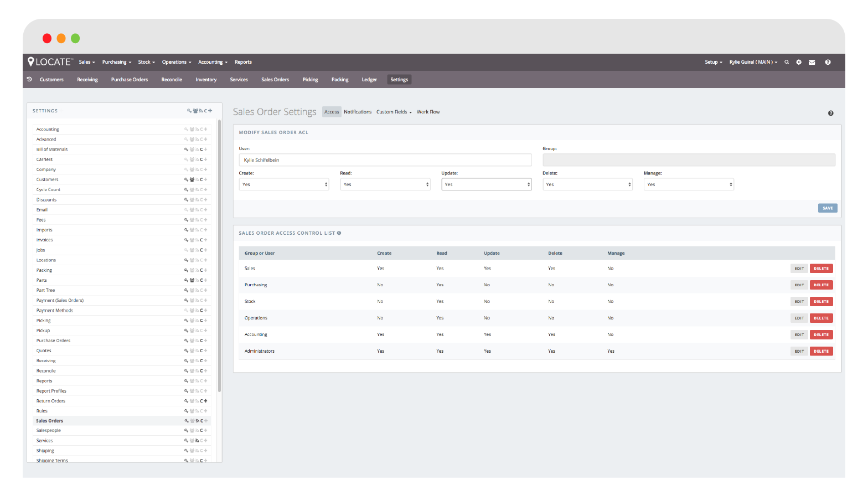Click the plus icon in Settings panel header
This screenshot has width=868, height=495.
pyautogui.click(x=210, y=111)
